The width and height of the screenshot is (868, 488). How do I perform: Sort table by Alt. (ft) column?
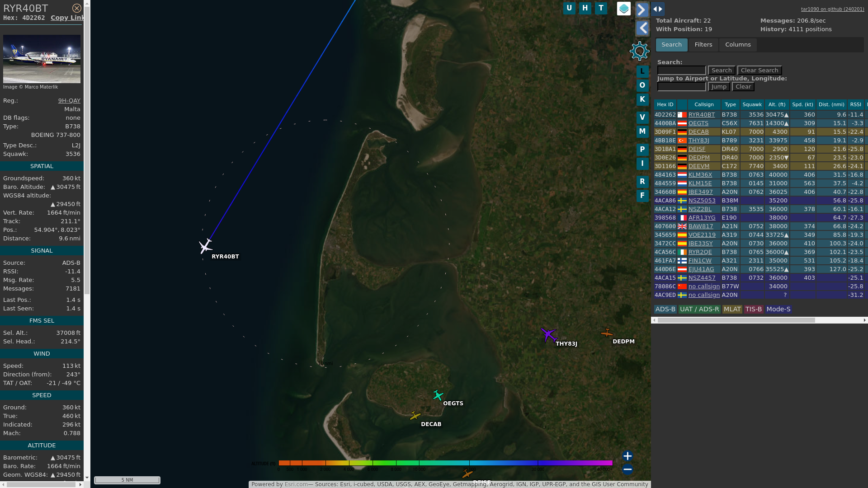(777, 104)
